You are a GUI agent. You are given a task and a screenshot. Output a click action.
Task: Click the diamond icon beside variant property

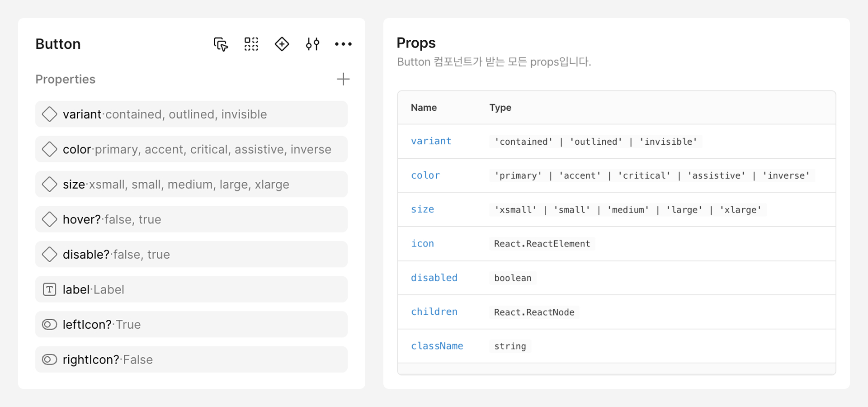(50, 114)
